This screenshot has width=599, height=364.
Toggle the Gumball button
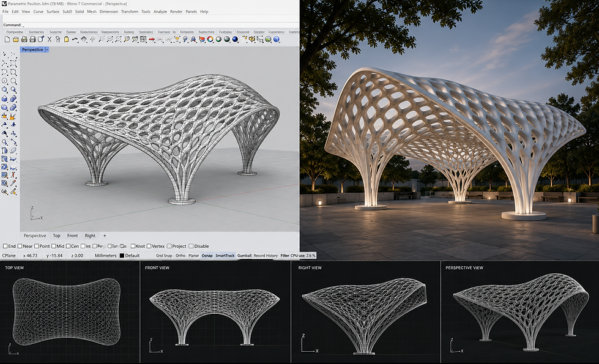245,256
